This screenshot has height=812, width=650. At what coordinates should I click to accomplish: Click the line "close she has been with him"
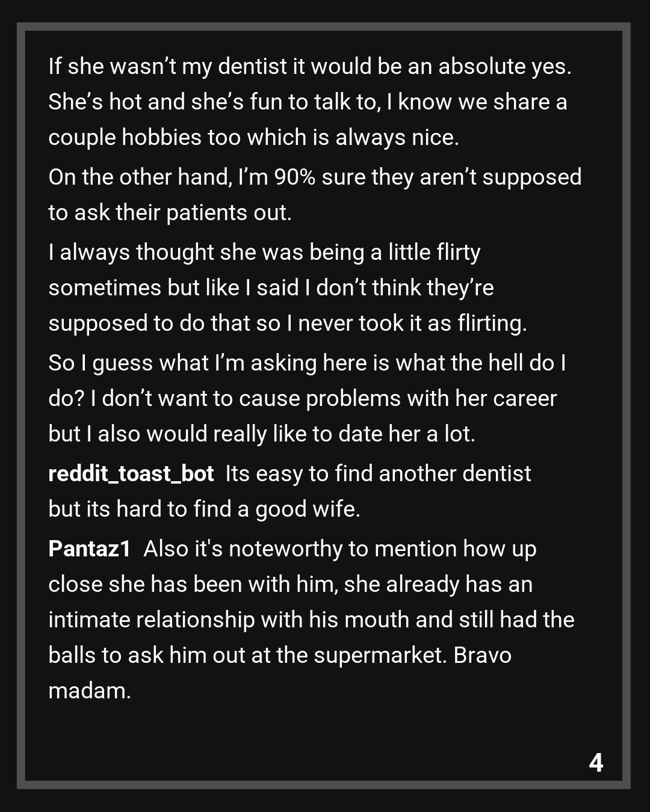(x=290, y=585)
